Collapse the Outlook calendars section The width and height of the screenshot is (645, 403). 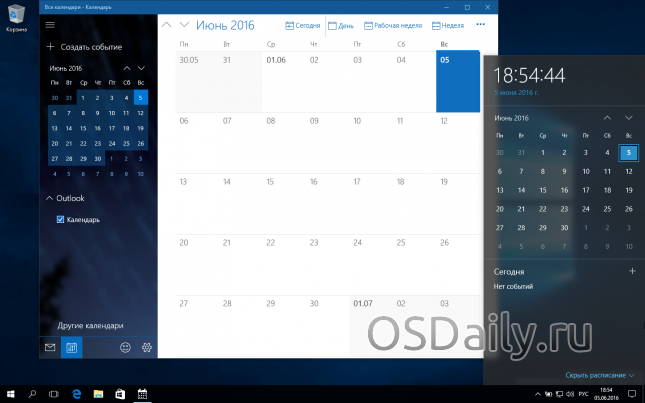click(50, 198)
